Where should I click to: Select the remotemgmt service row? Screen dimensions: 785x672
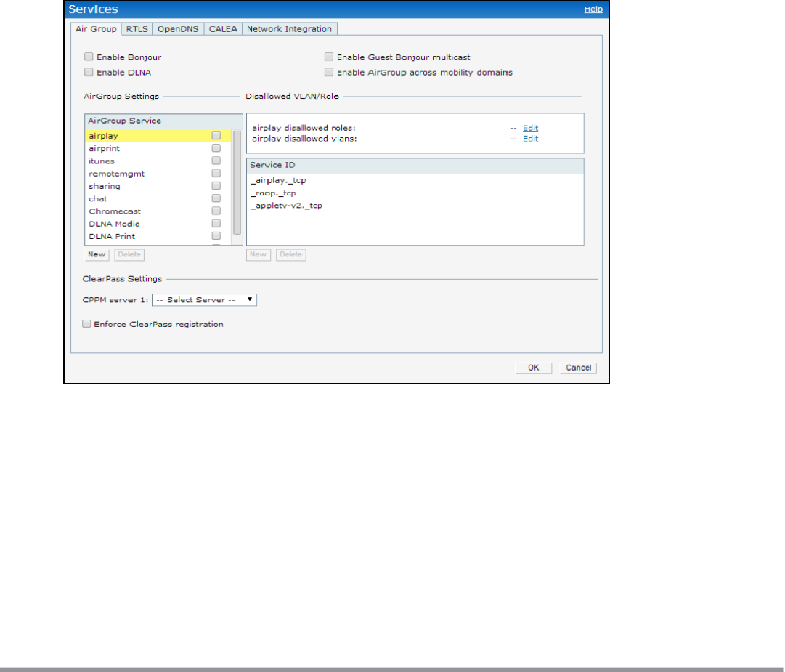pos(158,173)
